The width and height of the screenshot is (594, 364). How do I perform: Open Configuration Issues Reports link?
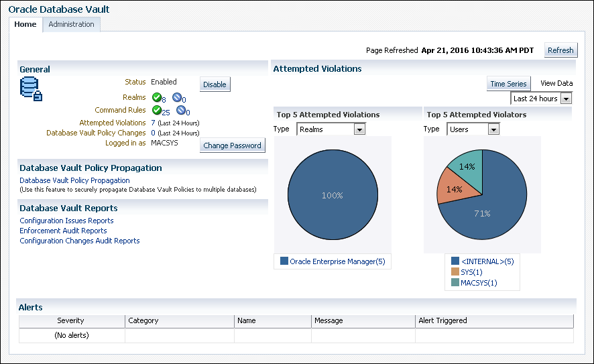(x=66, y=221)
